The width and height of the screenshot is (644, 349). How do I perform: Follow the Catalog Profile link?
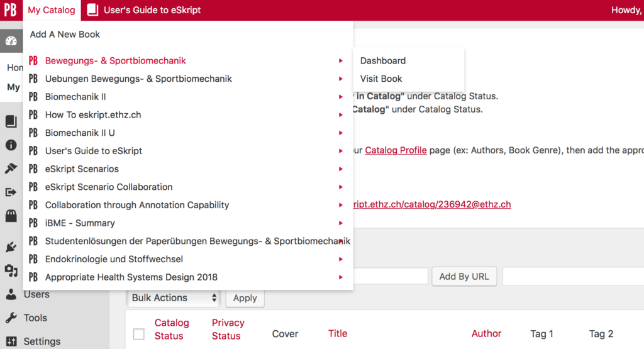396,150
